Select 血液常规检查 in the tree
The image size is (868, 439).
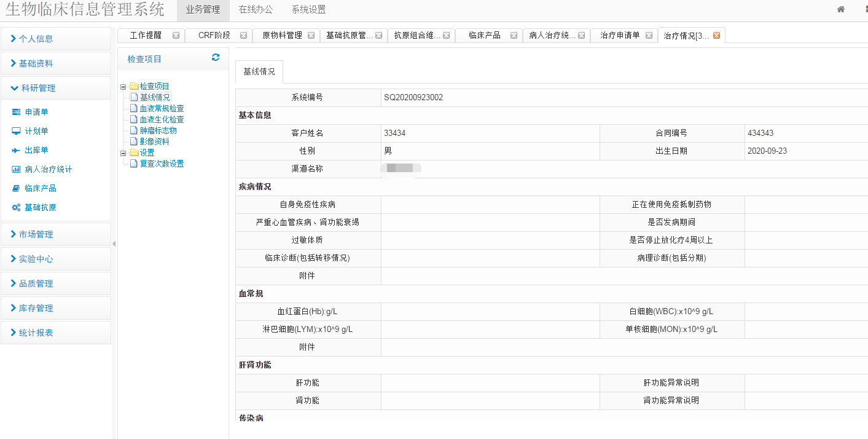coord(162,108)
